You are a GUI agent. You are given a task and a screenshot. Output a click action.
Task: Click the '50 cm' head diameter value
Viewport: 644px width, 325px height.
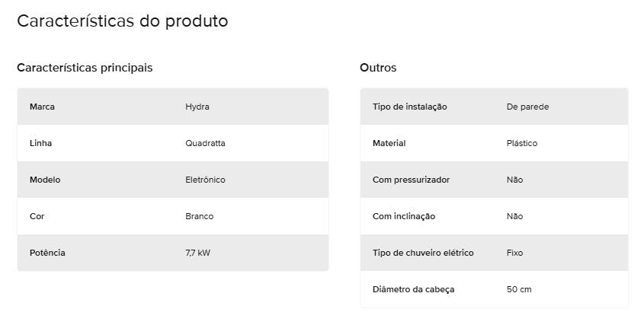point(519,289)
